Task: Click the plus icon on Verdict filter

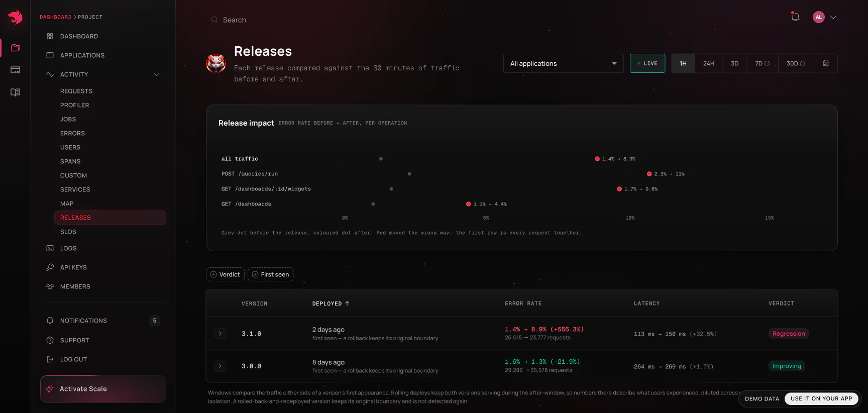Action: (x=213, y=274)
